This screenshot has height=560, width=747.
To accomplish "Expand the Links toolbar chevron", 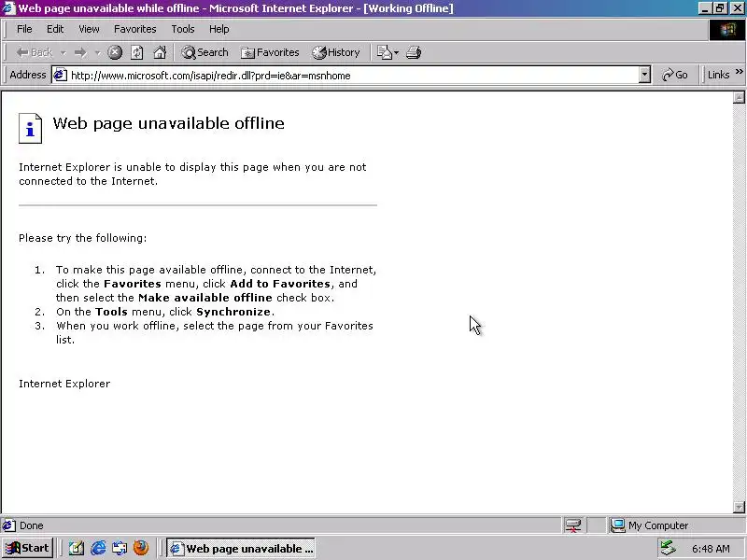I will (739, 72).
